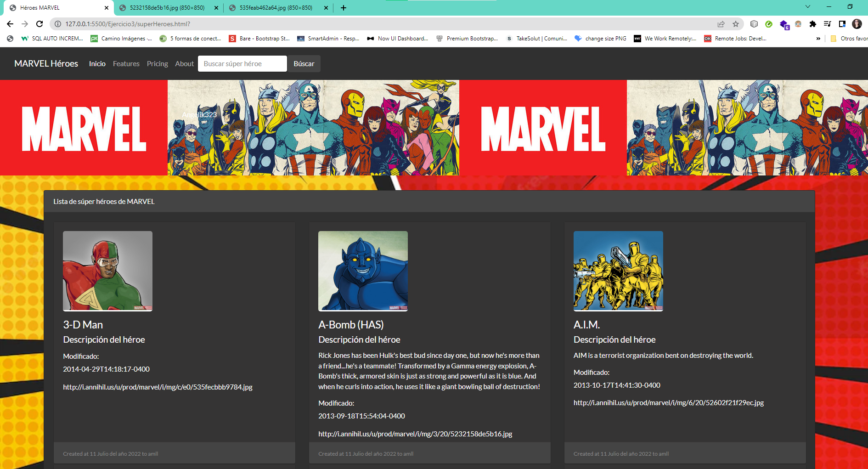Open the Otros favoritos bookmarks folder
This screenshot has width=868, height=469.
849,39
